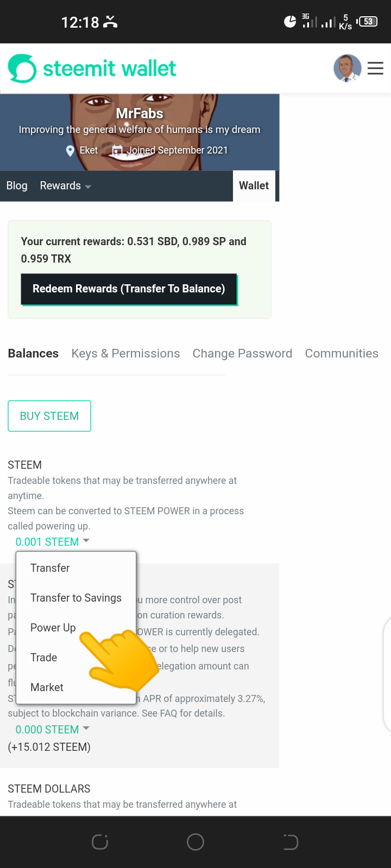
Task: Click the Steemit logo icon
Action: pos(22,68)
